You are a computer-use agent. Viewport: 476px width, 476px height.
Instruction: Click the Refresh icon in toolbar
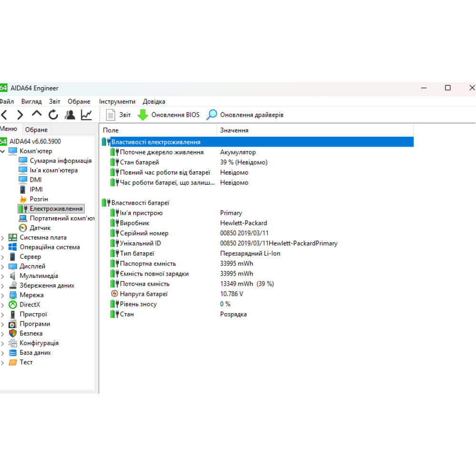53,115
